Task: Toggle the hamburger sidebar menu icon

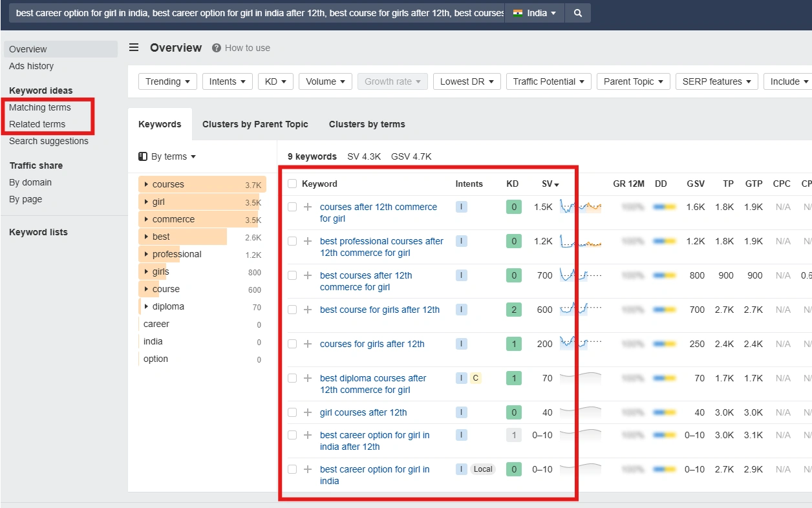Action: coord(134,47)
